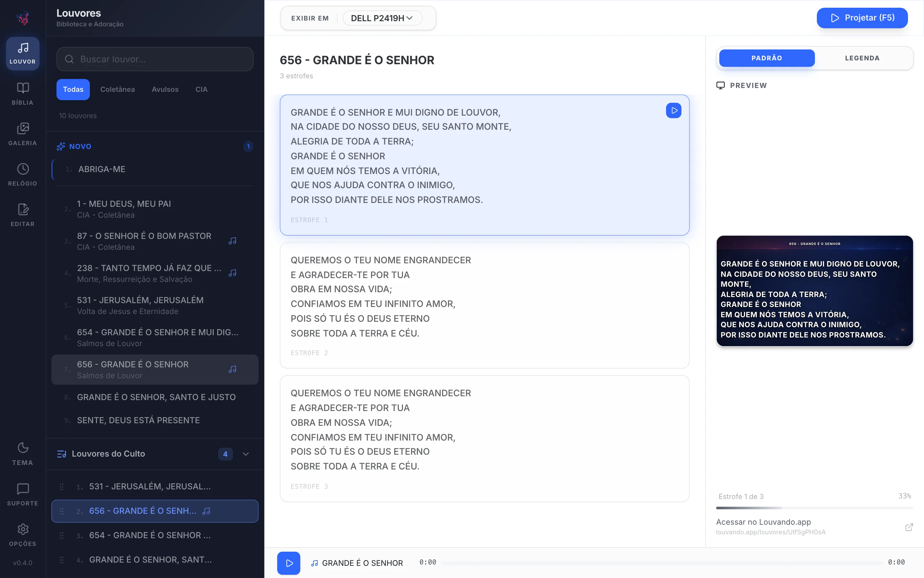Open the Galeria section
This screenshot has height=578, width=924.
click(x=22, y=135)
